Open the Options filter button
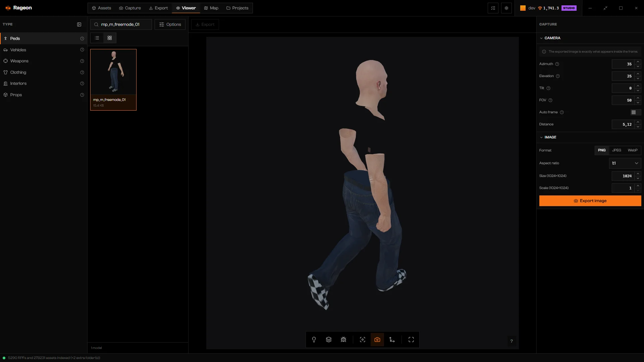The image size is (644, 362). [x=170, y=24]
